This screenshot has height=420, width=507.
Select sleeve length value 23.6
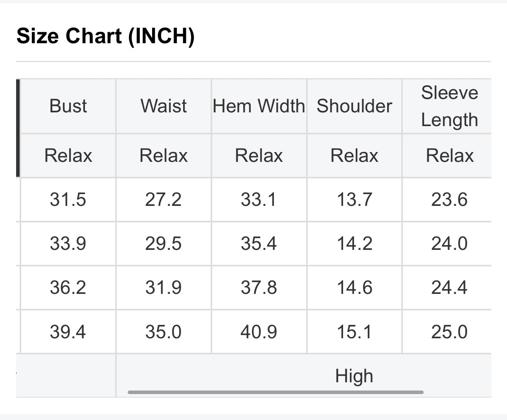[450, 200]
